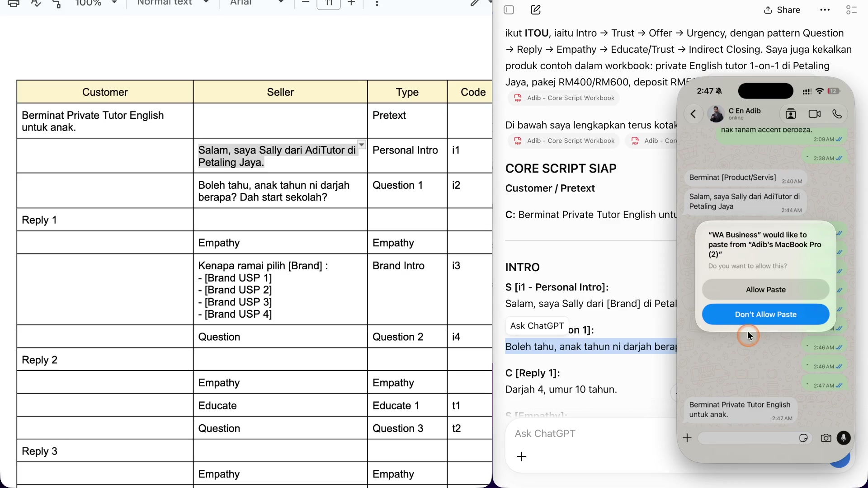Open ChatGPT attachment plus button
868x488 pixels.
point(521,456)
